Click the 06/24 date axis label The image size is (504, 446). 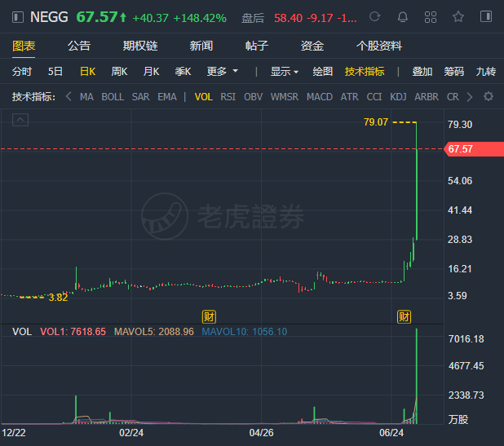[391, 433]
